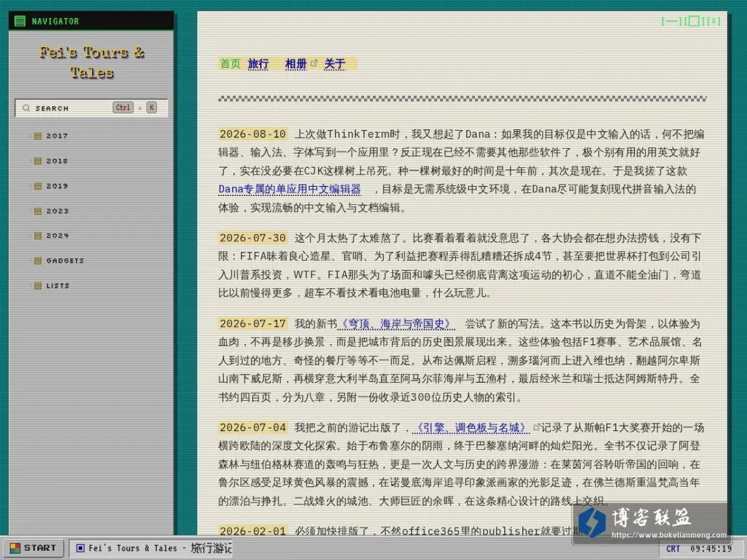Click the folder icon beside 2018

tap(38, 161)
